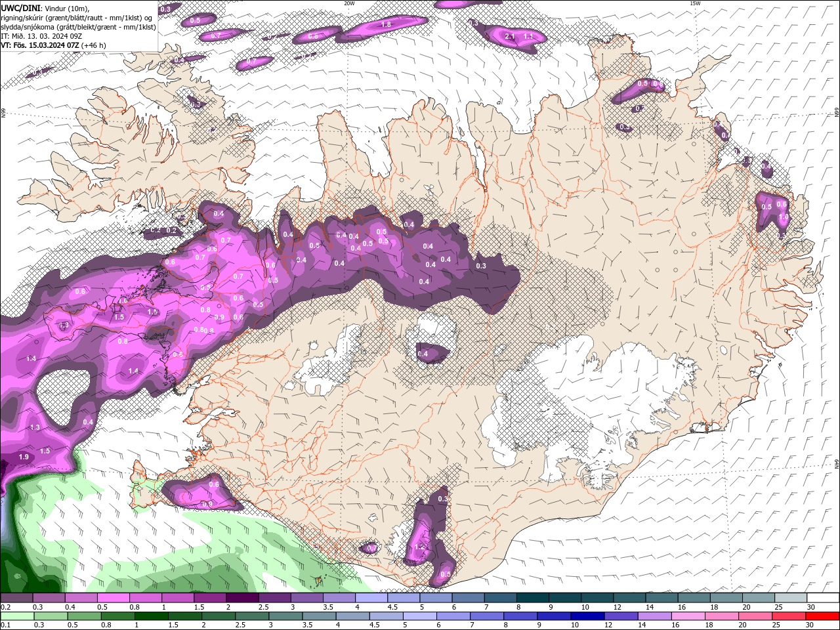Screen dimensions: 840x630
Task: Click the grey-green 3 rain legend swatch
Action: coord(285,616)
